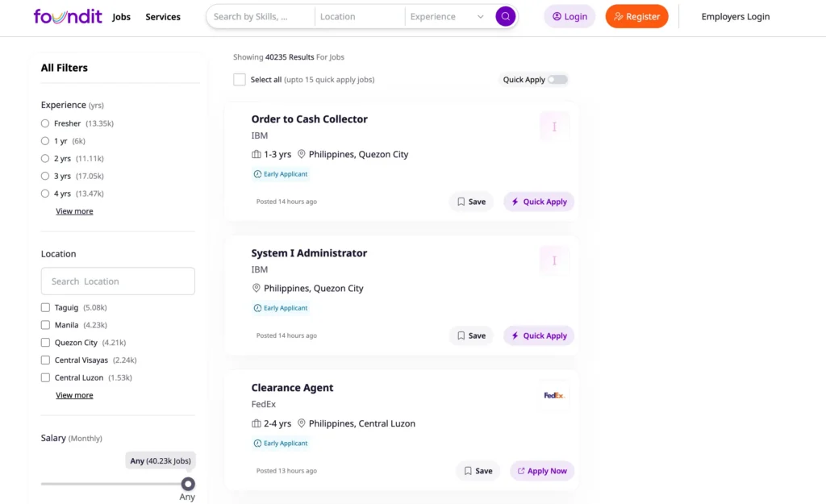The width and height of the screenshot is (826, 504).
Task: Save the Clearance Agent job
Action: (x=478, y=471)
